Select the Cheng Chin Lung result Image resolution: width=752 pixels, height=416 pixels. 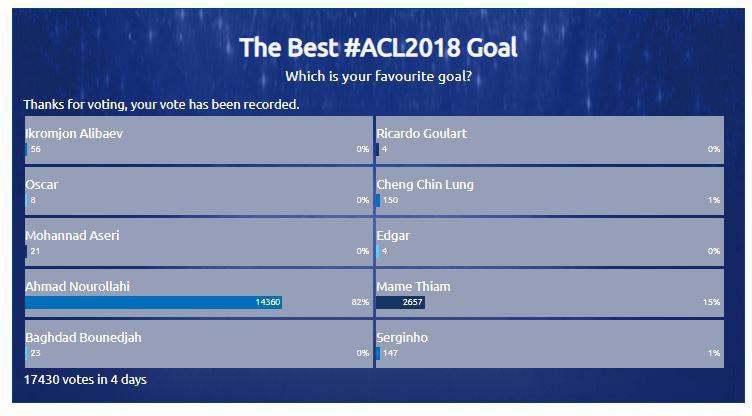pos(549,191)
